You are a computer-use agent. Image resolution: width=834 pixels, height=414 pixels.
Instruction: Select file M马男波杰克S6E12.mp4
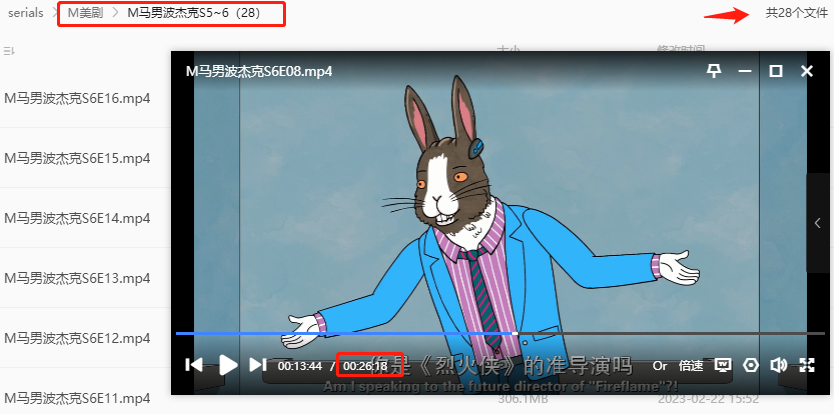77,338
